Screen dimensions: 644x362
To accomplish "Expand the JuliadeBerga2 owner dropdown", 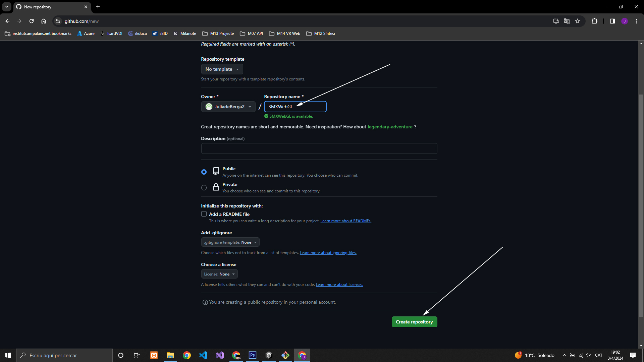I will 228,107.
